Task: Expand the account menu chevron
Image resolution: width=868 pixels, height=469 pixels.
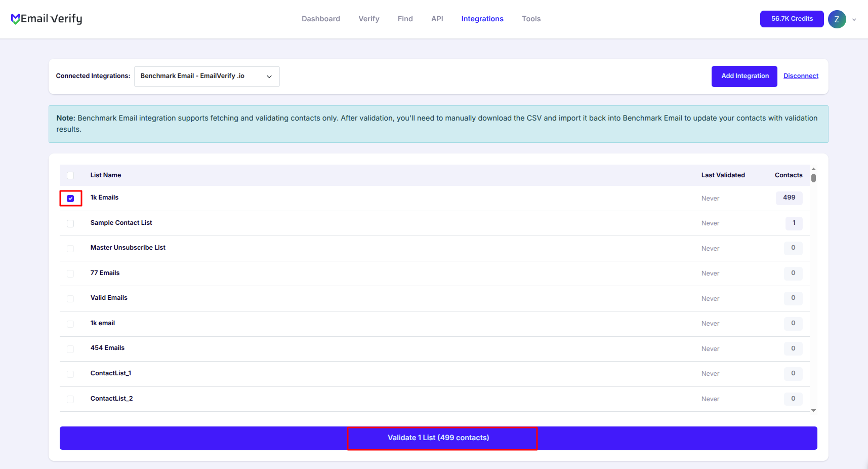Action: tap(854, 20)
